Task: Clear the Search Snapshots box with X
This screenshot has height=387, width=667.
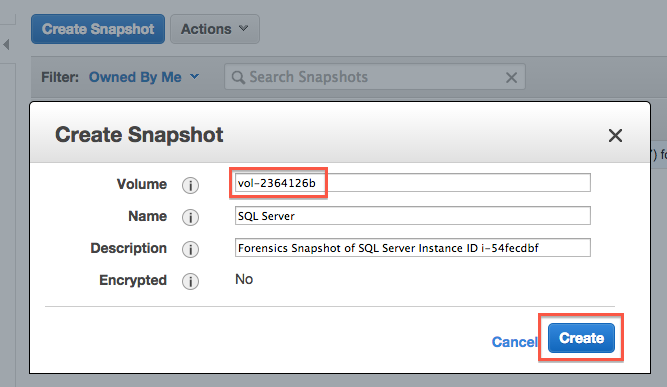Action: coord(511,77)
